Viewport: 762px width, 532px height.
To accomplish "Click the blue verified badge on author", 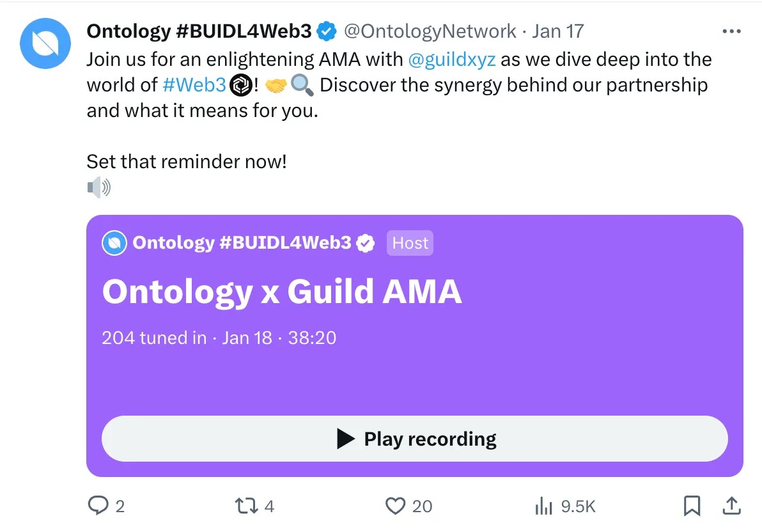I will coord(328,31).
